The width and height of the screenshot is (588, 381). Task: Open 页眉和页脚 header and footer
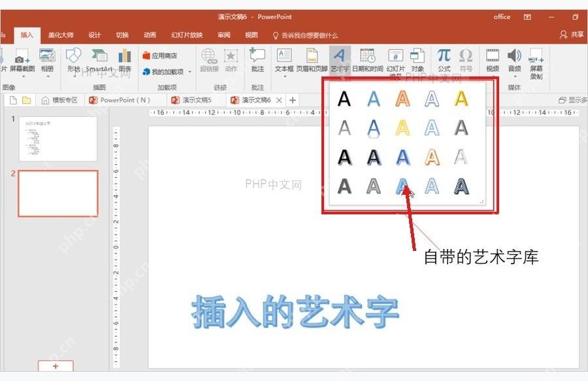[312, 60]
